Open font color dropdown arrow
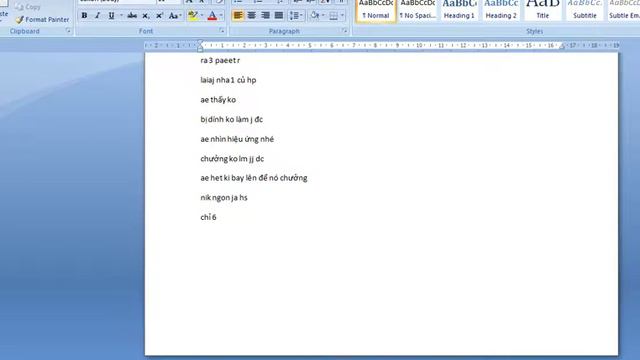The image size is (640, 360). pos(221,16)
